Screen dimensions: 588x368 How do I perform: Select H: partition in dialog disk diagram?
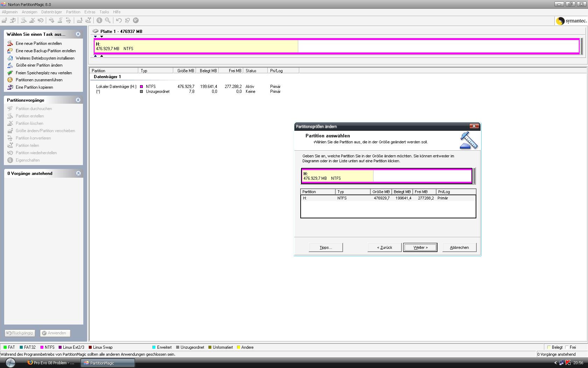386,176
